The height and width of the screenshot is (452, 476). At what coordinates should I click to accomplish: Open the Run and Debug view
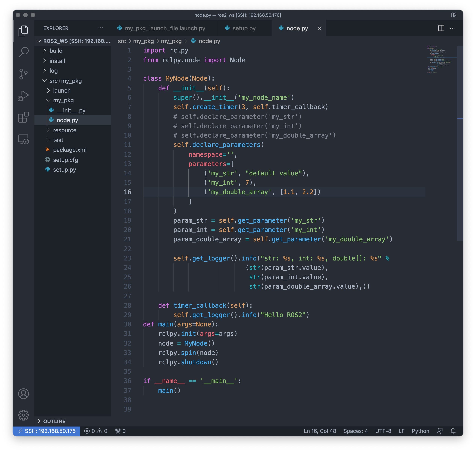(23, 96)
